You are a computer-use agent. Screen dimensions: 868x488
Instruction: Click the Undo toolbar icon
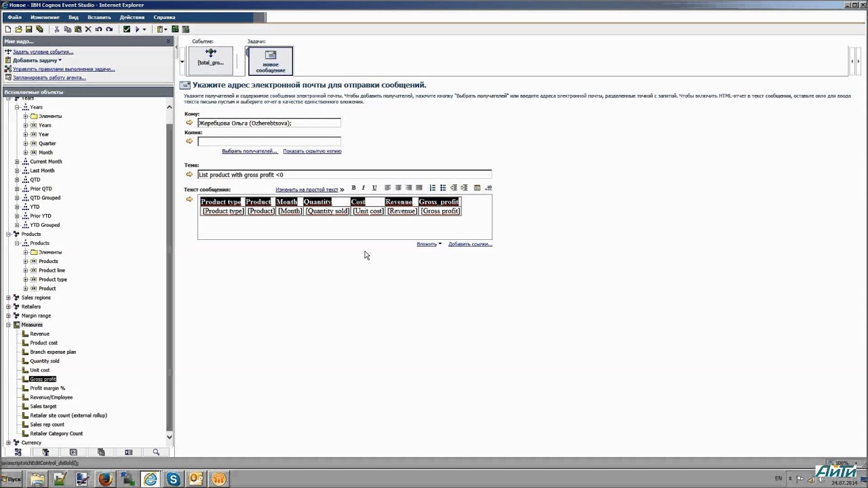(x=98, y=29)
